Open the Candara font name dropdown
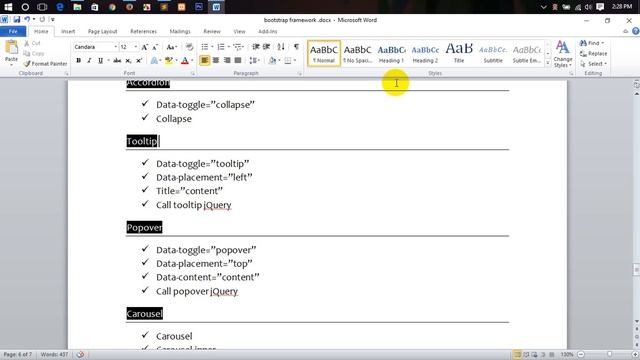 (x=115, y=47)
